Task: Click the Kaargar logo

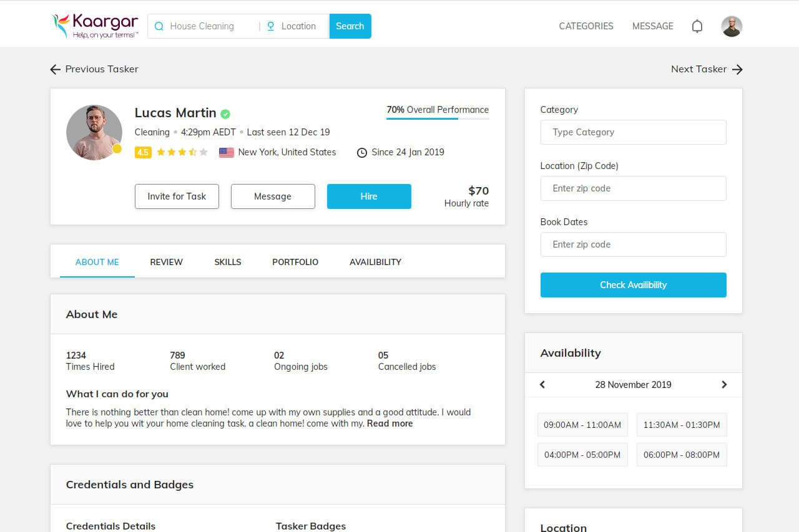Action: click(95, 26)
